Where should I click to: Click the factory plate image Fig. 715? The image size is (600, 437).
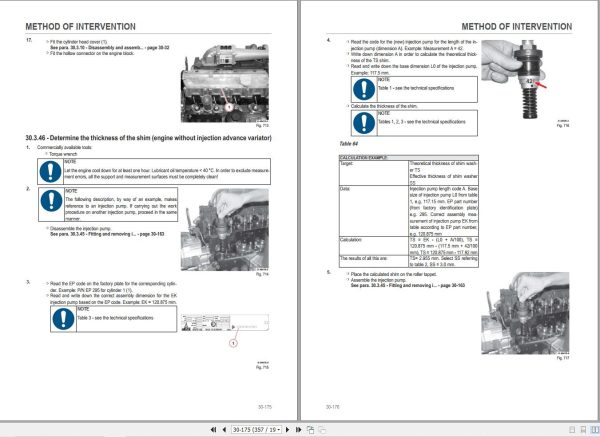point(225,323)
